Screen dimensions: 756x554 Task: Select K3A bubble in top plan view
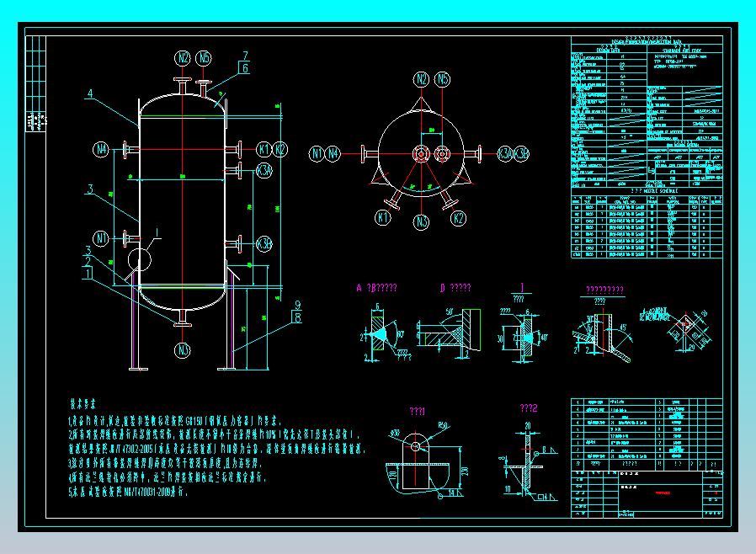(x=504, y=154)
